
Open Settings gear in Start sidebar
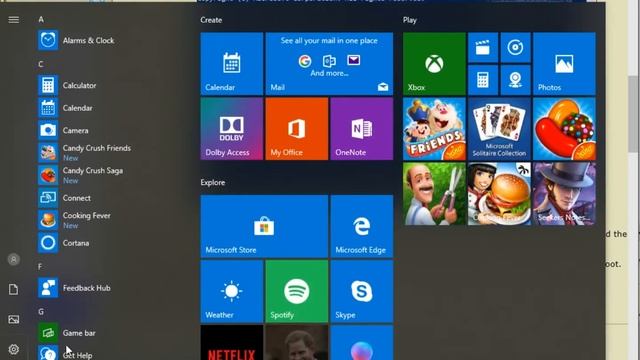[x=13, y=349]
